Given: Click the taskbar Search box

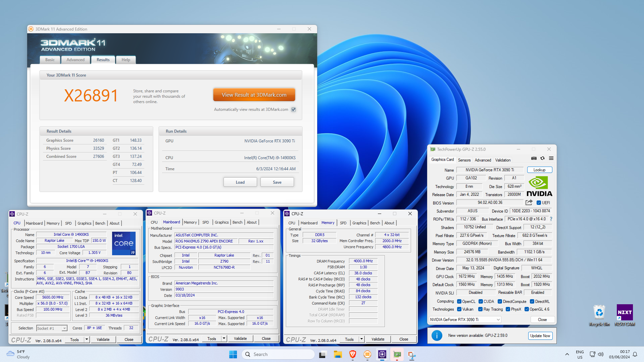Looking at the screenshot, I should click(x=278, y=354).
